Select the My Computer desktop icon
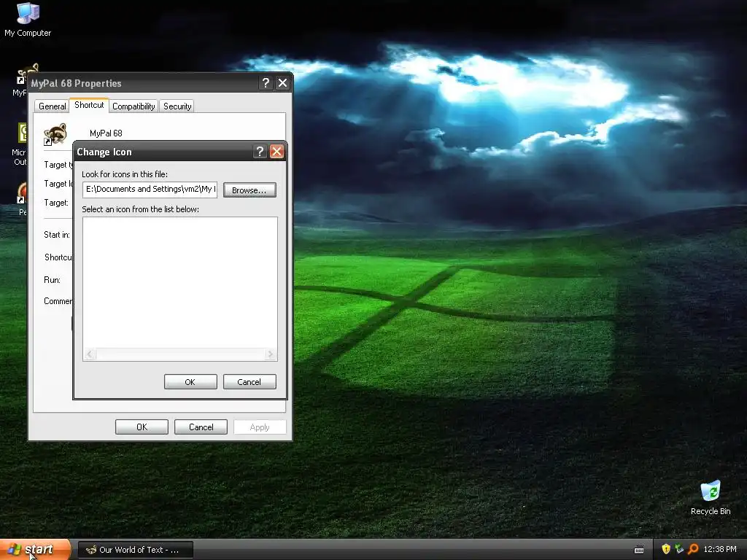The image size is (747, 560). pos(28,20)
